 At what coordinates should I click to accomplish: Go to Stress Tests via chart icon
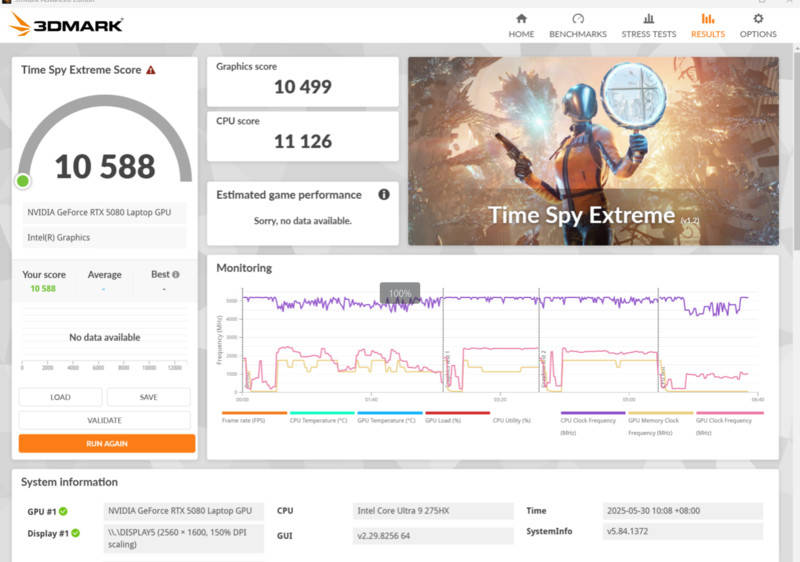(x=649, y=19)
